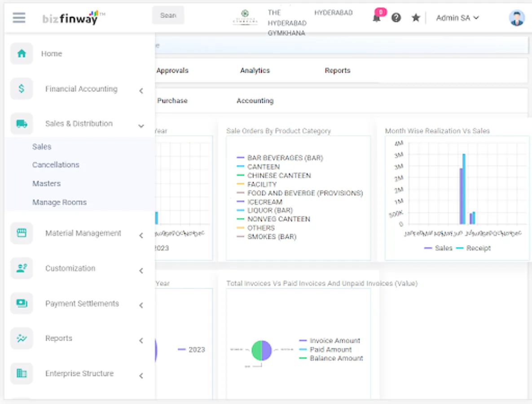Click the help question mark icon
The width and height of the screenshot is (532, 404).
[x=396, y=18]
